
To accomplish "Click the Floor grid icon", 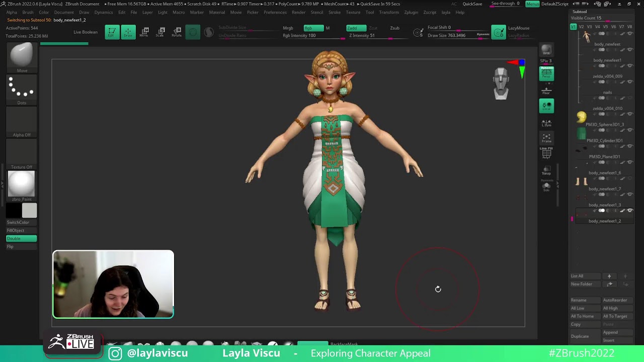I will [x=546, y=89].
